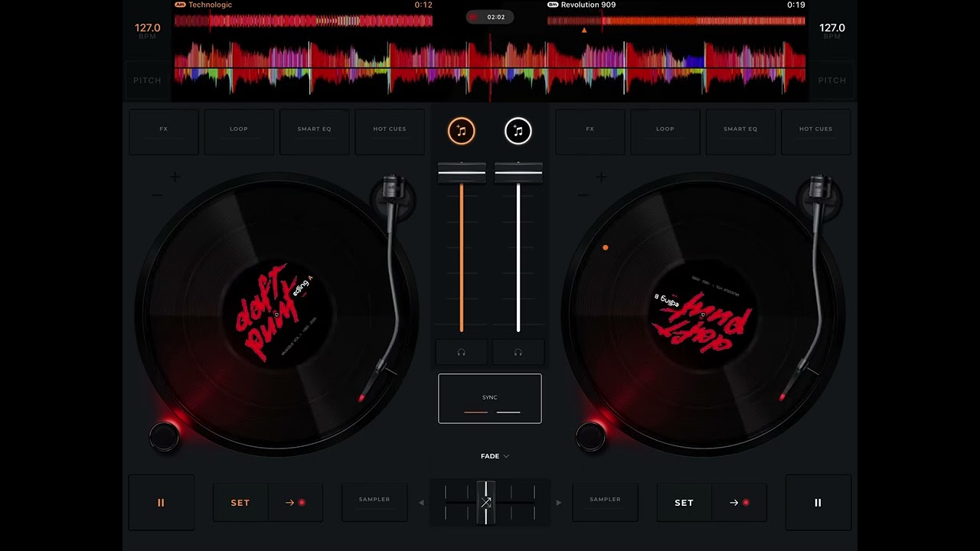
Task: Pause the left deck
Action: coord(161,503)
